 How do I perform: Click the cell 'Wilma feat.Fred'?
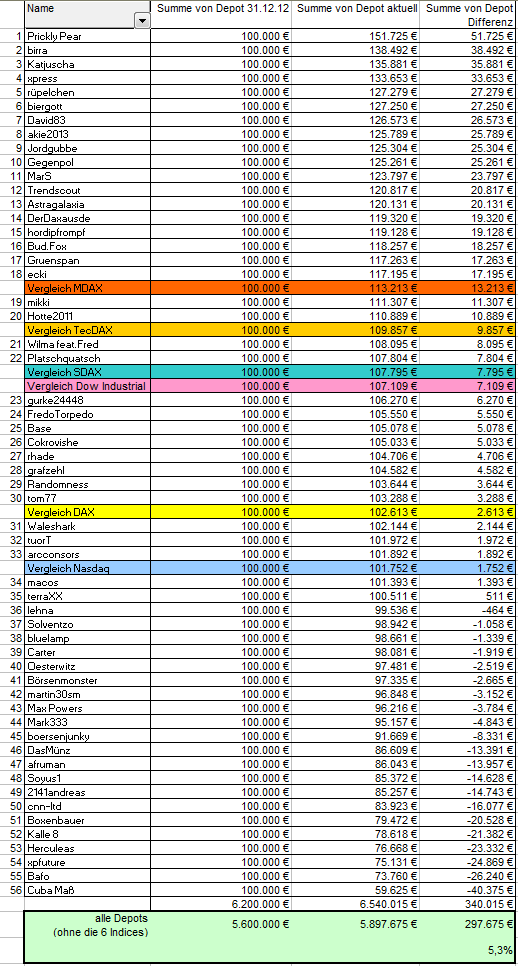(87, 344)
